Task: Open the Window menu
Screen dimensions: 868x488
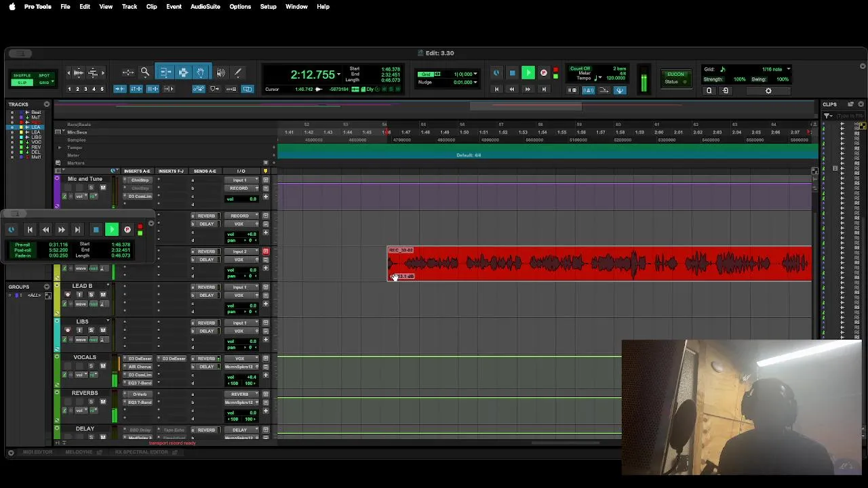Action: [x=296, y=7]
